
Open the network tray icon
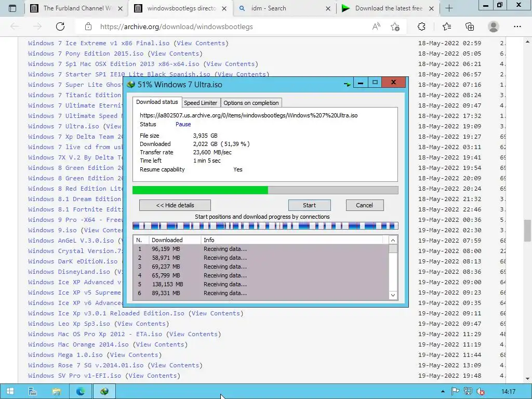468,392
